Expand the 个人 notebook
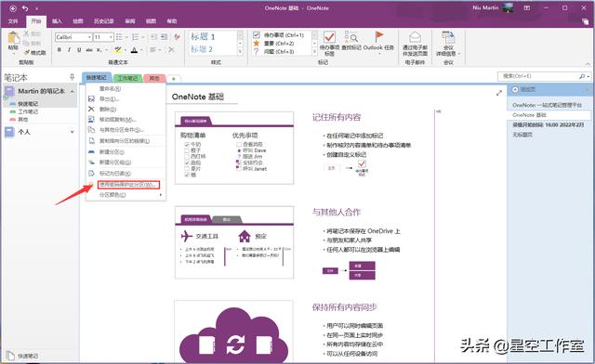Viewport: 595px width, 364px height. 73,132
